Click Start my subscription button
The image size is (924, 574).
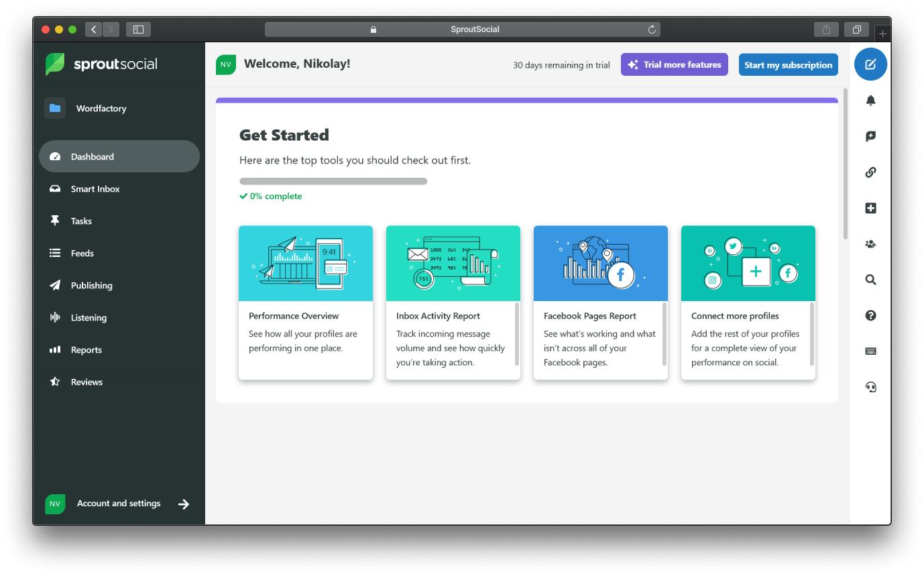pos(789,64)
